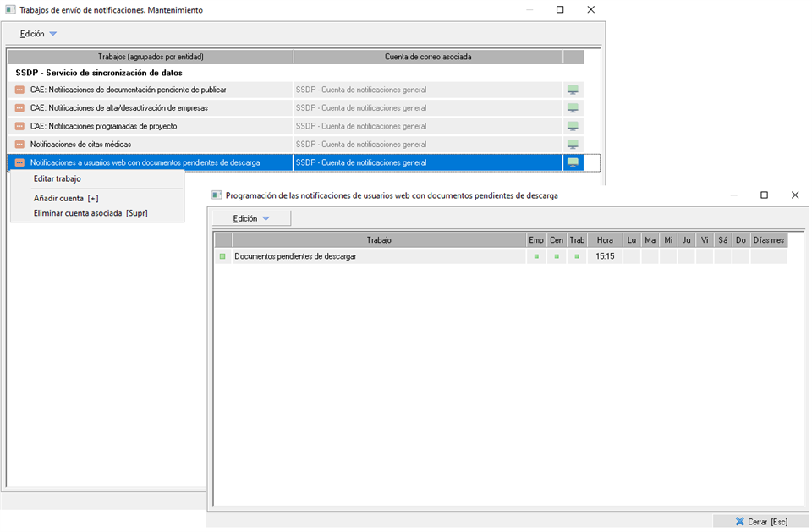The image size is (812, 532).
Task: Click monitor icon for Notificaciones programadas de proyecto
Action: [x=573, y=126]
